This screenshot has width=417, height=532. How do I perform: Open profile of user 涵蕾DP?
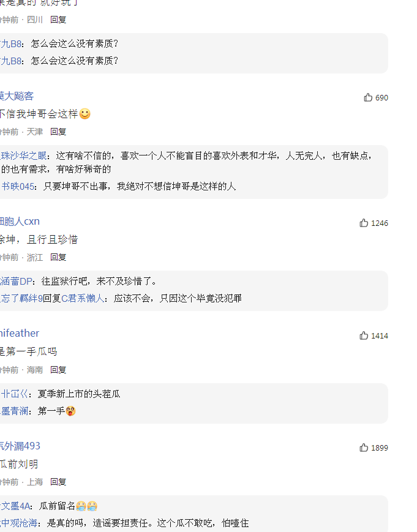pos(16,281)
